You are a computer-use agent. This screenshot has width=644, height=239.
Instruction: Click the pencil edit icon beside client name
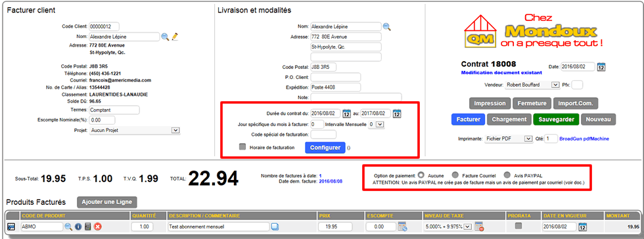coord(175,37)
